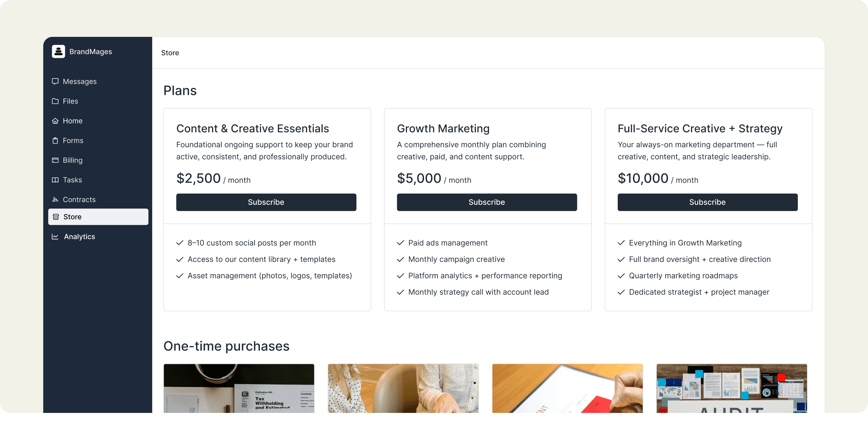Click the Tasks book icon
The width and height of the screenshot is (868, 442).
tap(55, 180)
